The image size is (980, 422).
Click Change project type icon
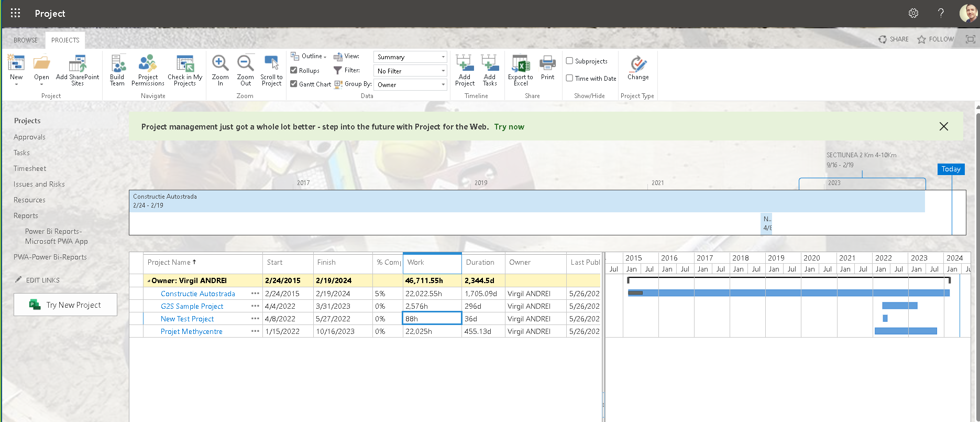(x=638, y=64)
